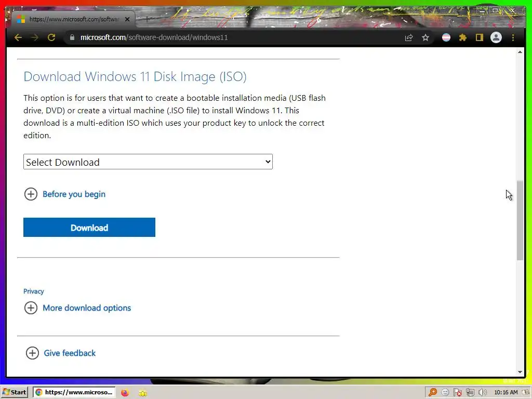Viewport: 532px width, 399px height.
Task: Click the gray face tray icon
Action: [445, 393]
